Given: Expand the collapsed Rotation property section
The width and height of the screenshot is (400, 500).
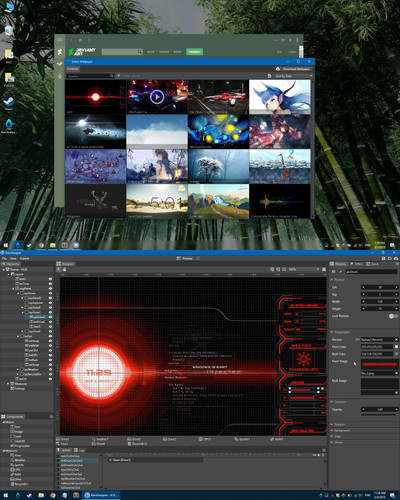Looking at the screenshot, I should click(340, 425).
